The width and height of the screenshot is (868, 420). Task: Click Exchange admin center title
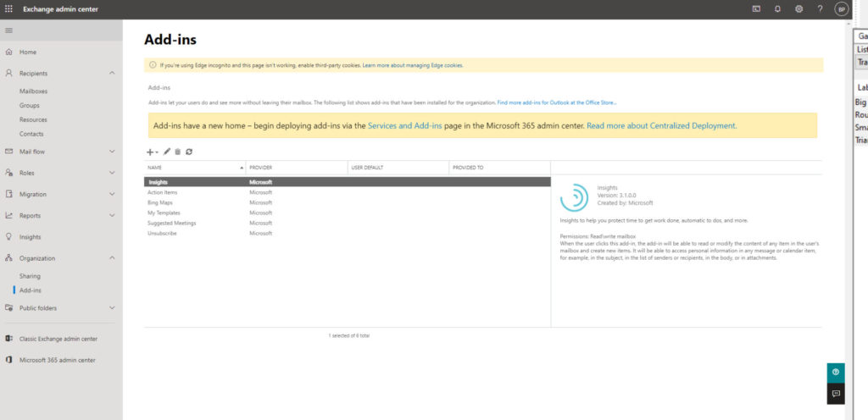point(60,8)
